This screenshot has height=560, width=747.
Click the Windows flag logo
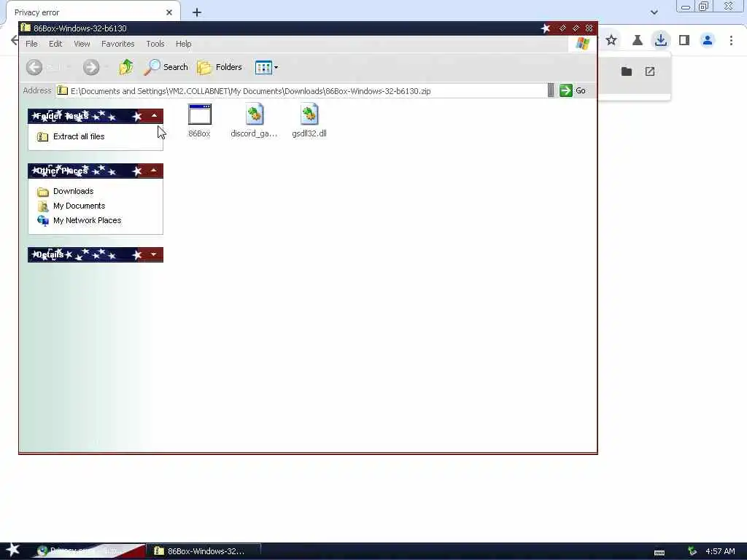[x=582, y=44]
